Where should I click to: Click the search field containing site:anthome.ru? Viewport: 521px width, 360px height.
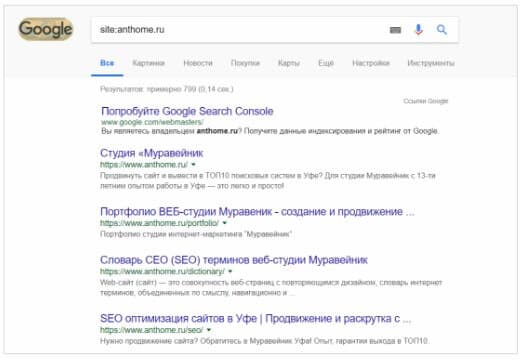pos(240,30)
